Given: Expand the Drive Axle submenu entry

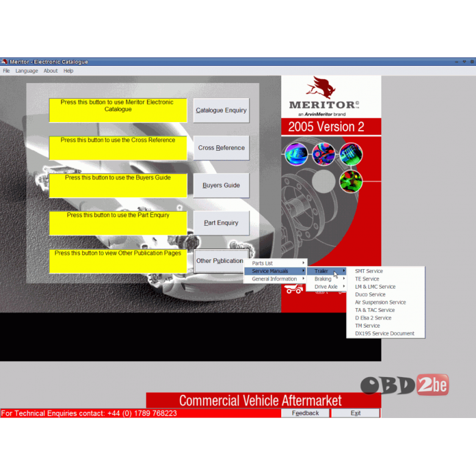Looking at the screenshot, I should pyautogui.click(x=326, y=287).
